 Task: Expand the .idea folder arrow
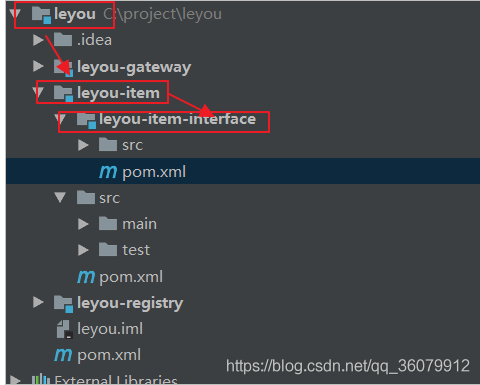tap(38, 40)
